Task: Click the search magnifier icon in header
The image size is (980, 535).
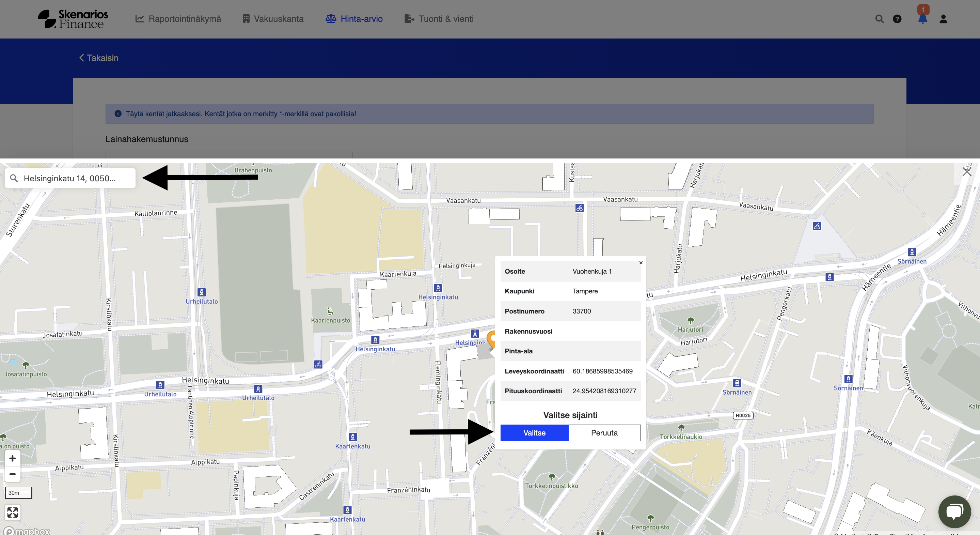Action: 879,19
